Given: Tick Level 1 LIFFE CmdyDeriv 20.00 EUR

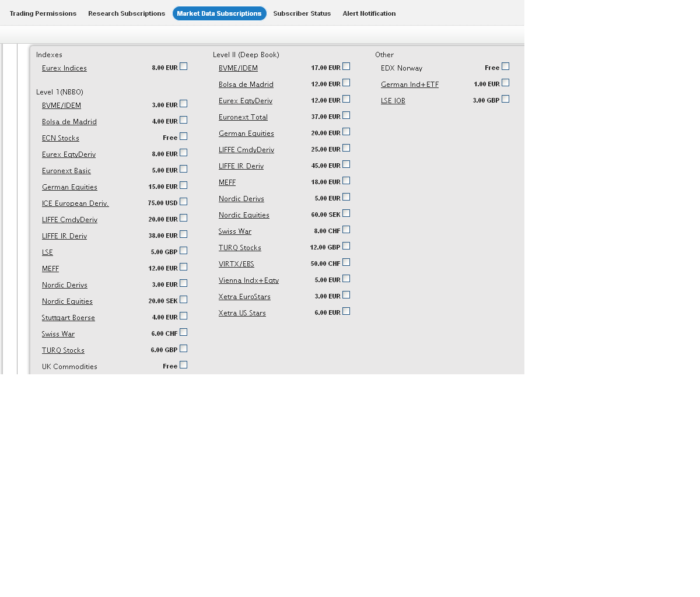Looking at the screenshot, I should [x=184, y=218].
